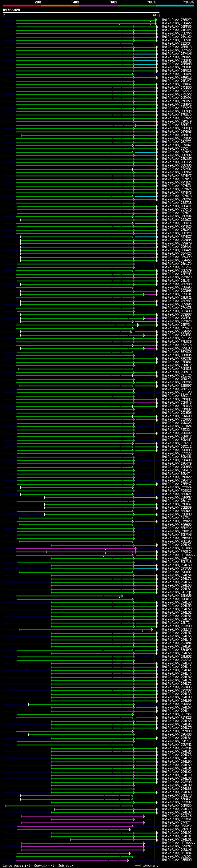The image size is (197, 868).
Task: Open hit UniRef100_Q9XHD6
Action: coord(176,412)
